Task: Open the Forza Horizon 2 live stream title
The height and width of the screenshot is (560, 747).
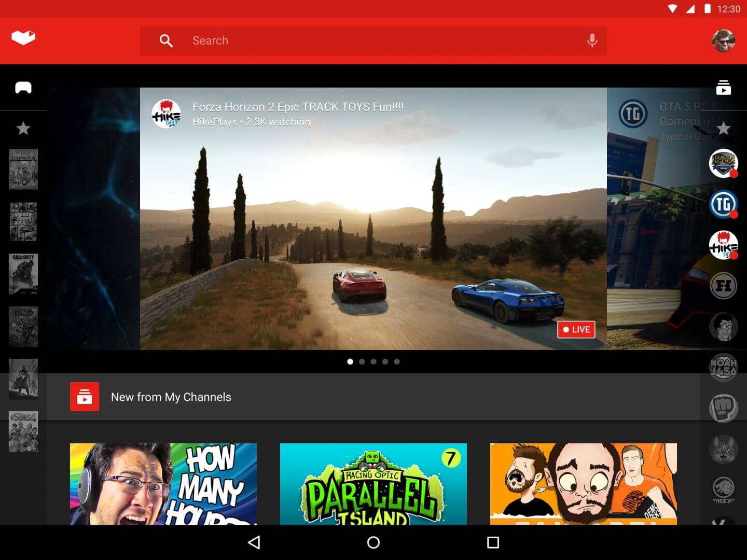Action: pos(299,107)
